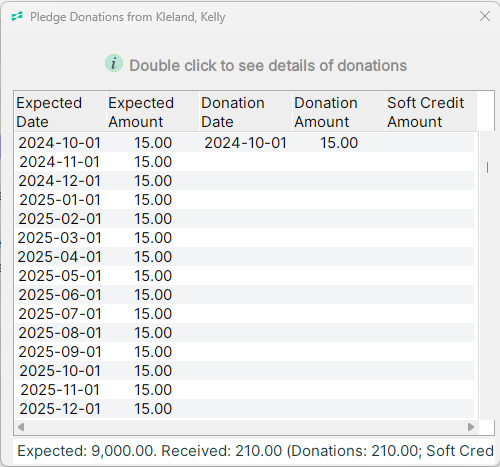500x467 pixels.
Task: Select the row with expected date 2024-12-01
Action: pos(244,181)
